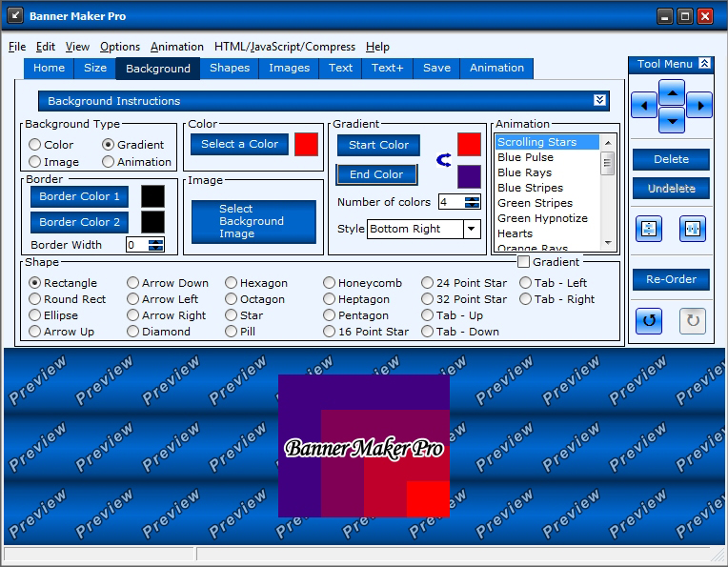
Task: Open the gradient Style dropdown
Action: click(472, 229)
